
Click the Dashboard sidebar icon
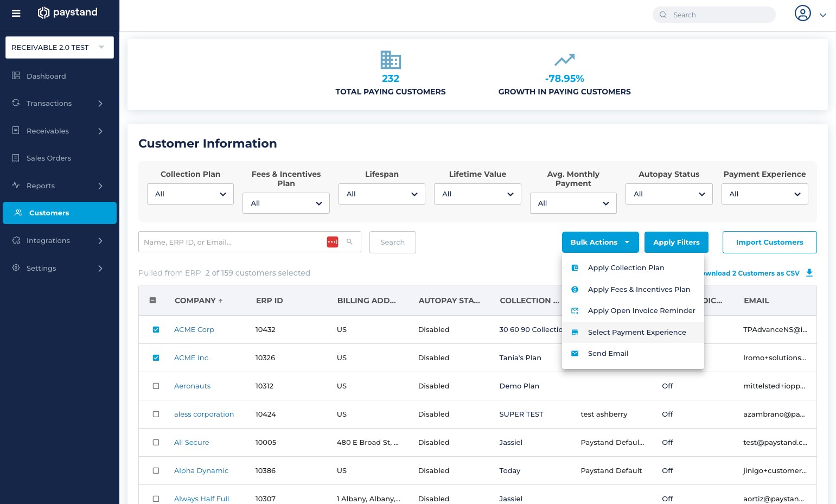tap(16, 75)
